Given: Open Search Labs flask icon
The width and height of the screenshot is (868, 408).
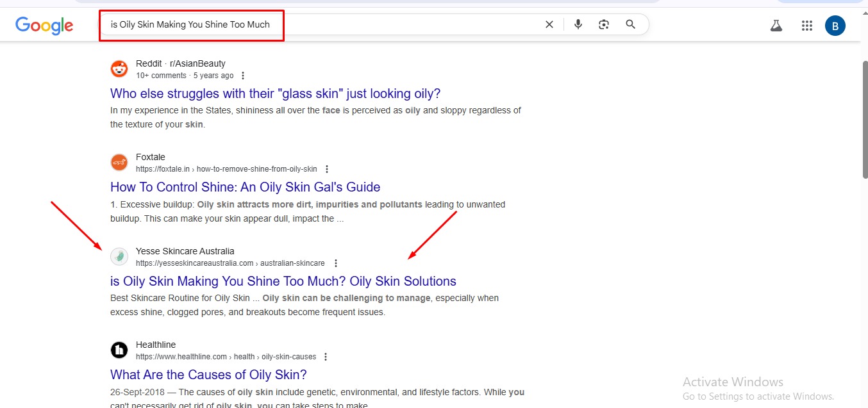Looking at the screenshot, I should (776, 26).
